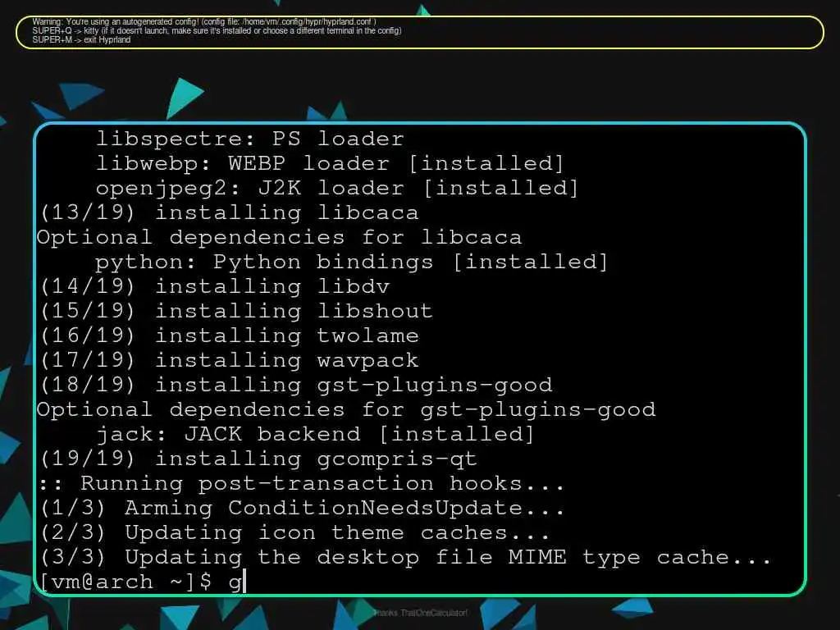Click ':: Running post-transaction hooks...' line
Viewport: 840px width, 630px height.
302,484
